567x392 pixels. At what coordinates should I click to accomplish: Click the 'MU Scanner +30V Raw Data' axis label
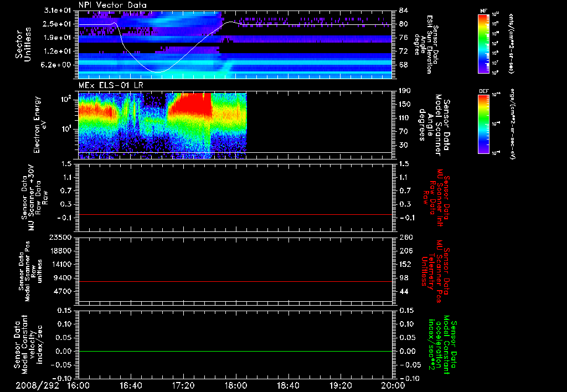(34, 198)
